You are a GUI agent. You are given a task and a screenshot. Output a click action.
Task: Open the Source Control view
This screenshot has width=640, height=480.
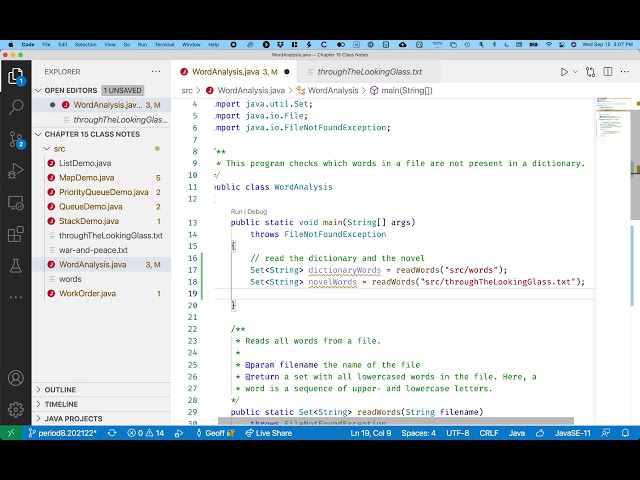click(16, 139)
